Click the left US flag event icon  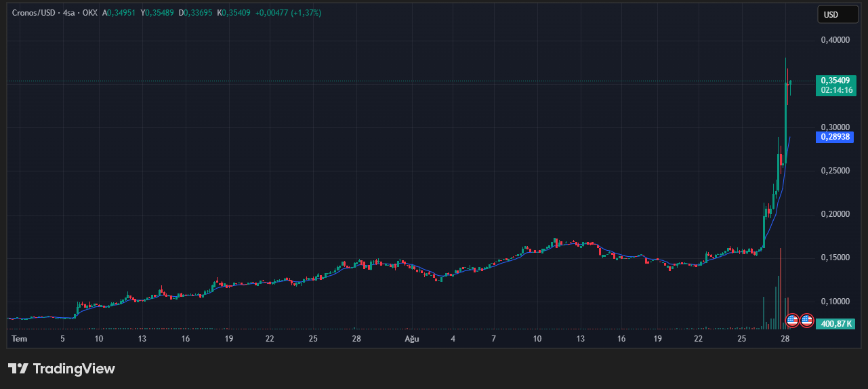[791, 320]
